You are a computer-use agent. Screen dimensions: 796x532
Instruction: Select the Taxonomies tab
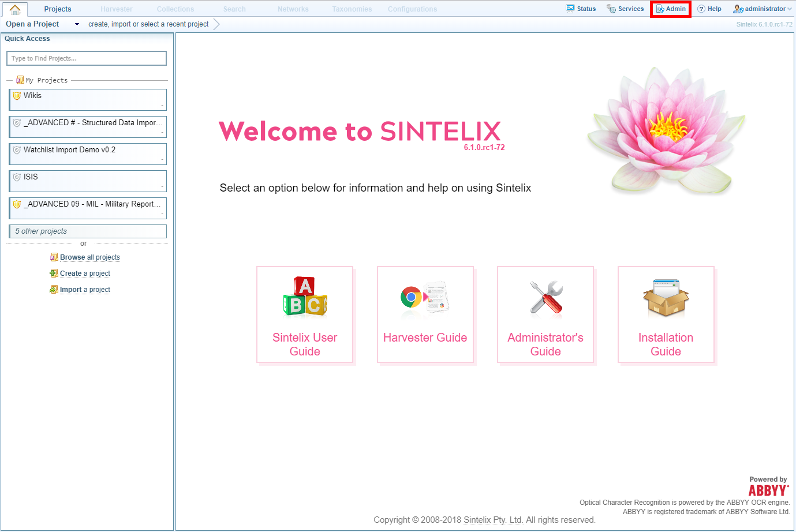(x=352, y=9)
